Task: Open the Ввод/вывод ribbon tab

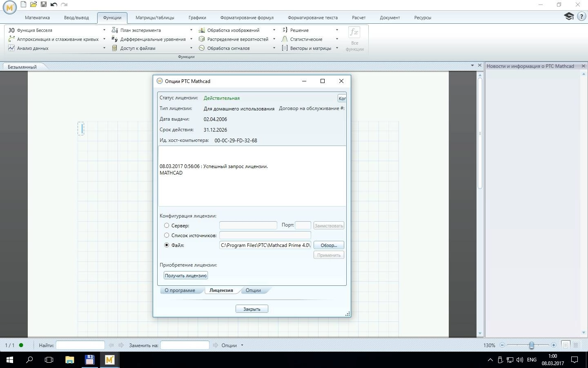Action: [x=76, y=18]
